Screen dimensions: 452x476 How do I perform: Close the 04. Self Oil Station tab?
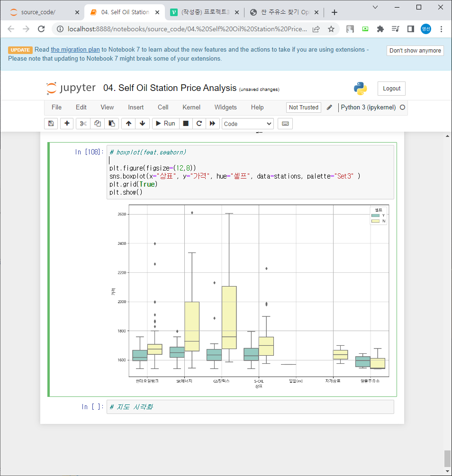(157, 12)
